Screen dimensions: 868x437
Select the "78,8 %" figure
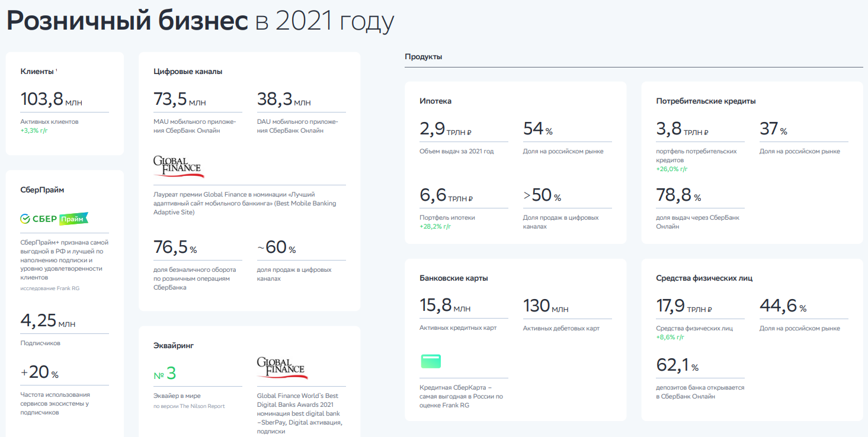click(x=678, y=195)
